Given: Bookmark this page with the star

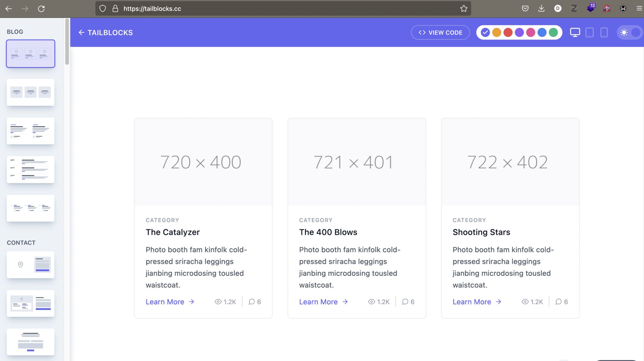Looking at the screenshot, I should tap(464, 9).
